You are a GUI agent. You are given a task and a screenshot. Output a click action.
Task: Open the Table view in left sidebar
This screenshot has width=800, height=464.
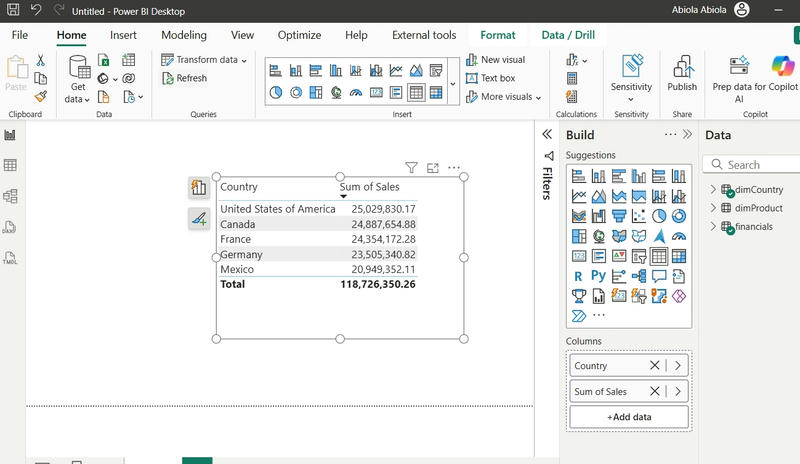11,165
